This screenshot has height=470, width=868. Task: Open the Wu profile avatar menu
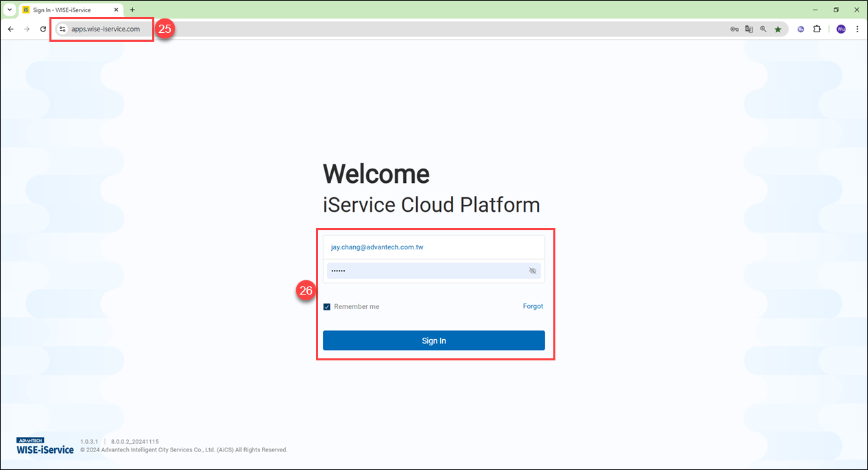pyautogui.click(x=841, y=29)
